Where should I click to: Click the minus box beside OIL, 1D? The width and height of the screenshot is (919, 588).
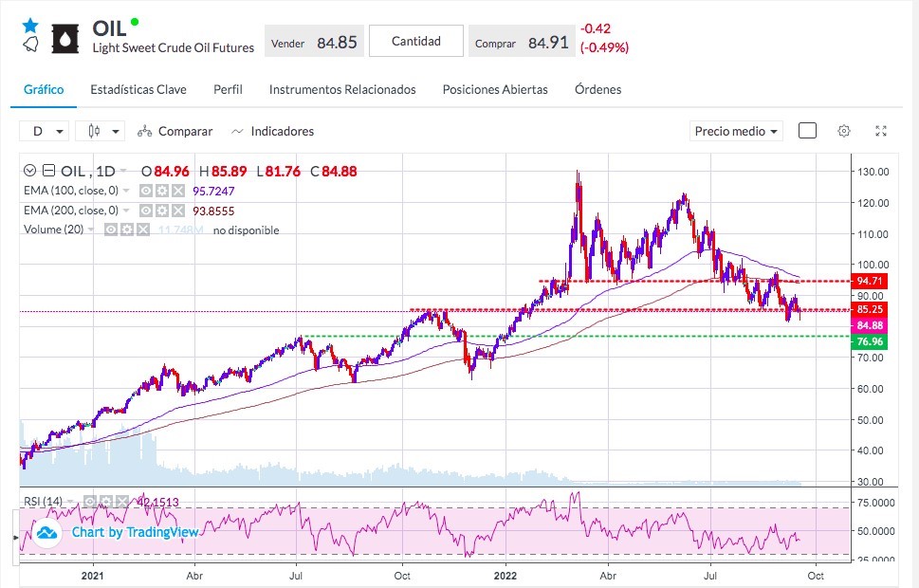click(48, 171)
